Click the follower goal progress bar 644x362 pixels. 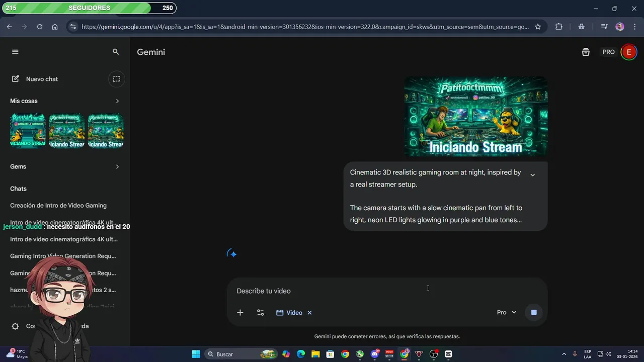[90, 8]
